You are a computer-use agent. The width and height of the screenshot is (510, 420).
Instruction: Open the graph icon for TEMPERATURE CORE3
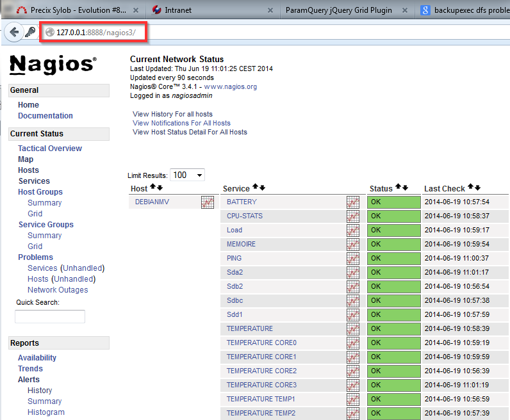(353, 385)
